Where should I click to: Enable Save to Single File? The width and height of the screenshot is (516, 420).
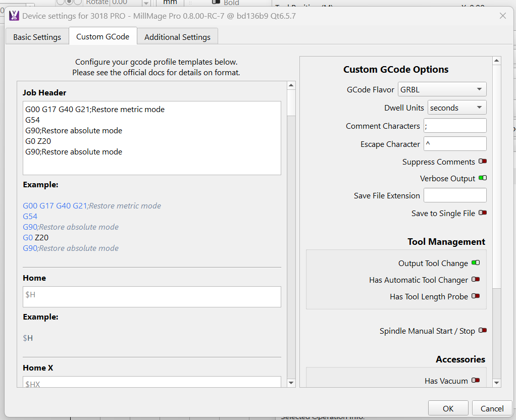pos(483,213)
